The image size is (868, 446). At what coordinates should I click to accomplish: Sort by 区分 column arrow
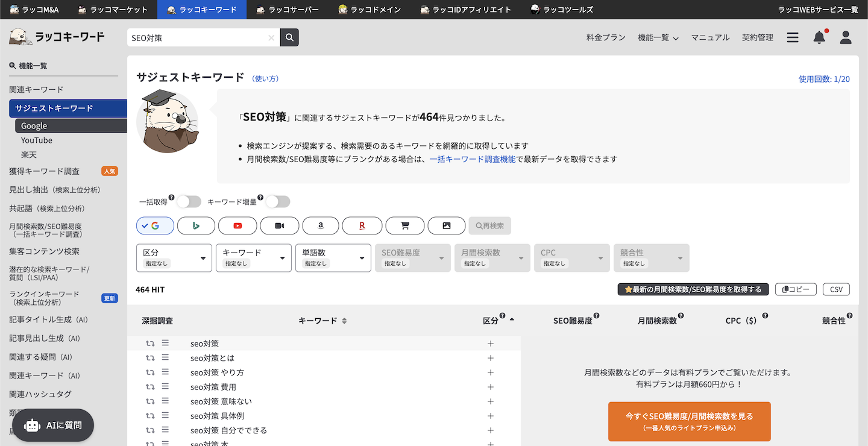(x=512, y=319)
